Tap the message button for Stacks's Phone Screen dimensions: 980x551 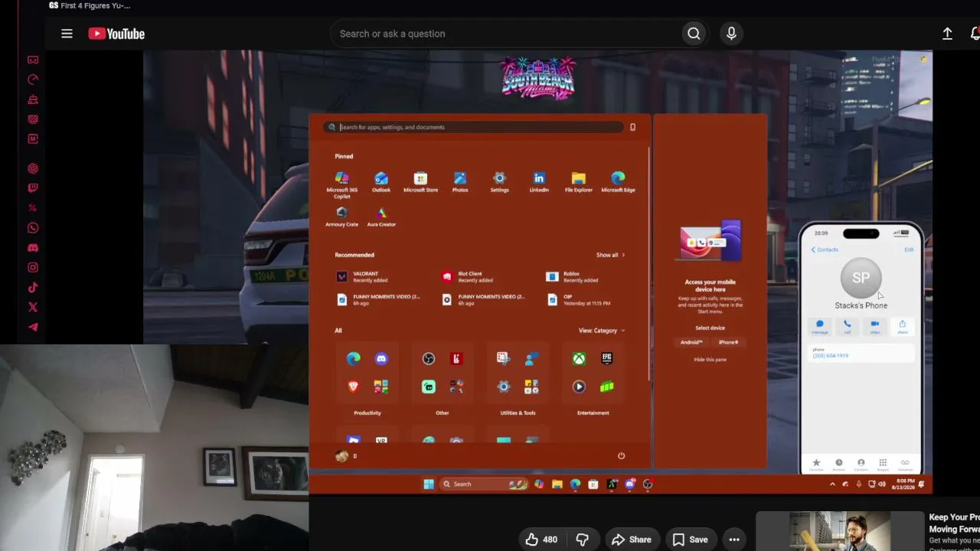(x=819, y=327)
